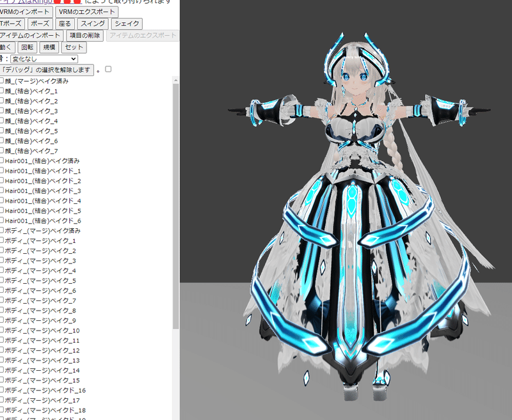The height and width of the screenshot is (420, 512).
Task: Check 顔_(マージ)ベイク済み checkbox
Action: 1,81
